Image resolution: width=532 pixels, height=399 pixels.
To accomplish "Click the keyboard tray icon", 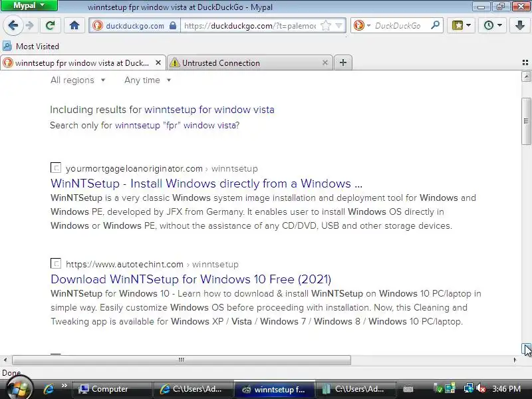I will click(x=408, y=389).
